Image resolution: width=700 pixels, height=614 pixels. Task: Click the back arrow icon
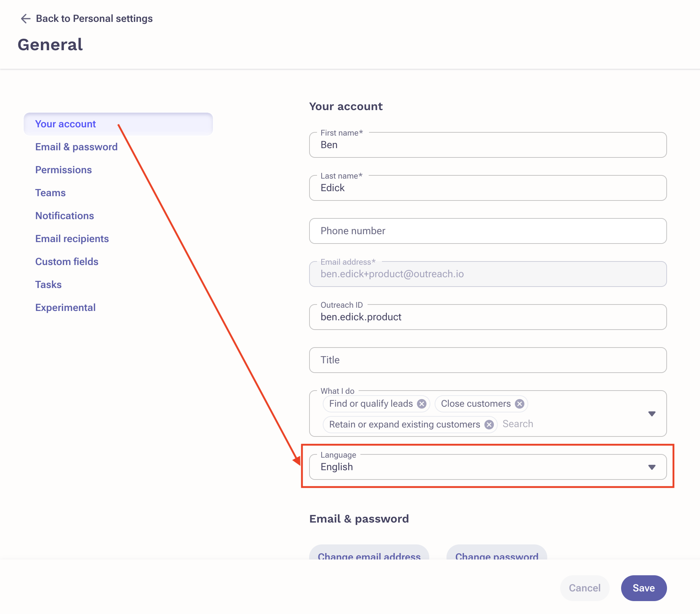point(25,19)
